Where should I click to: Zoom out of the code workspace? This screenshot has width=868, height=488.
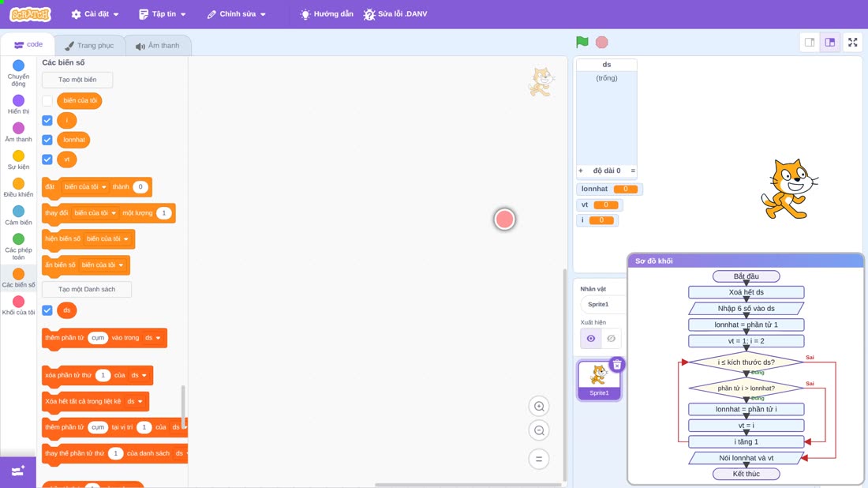(x=539, y=430)
